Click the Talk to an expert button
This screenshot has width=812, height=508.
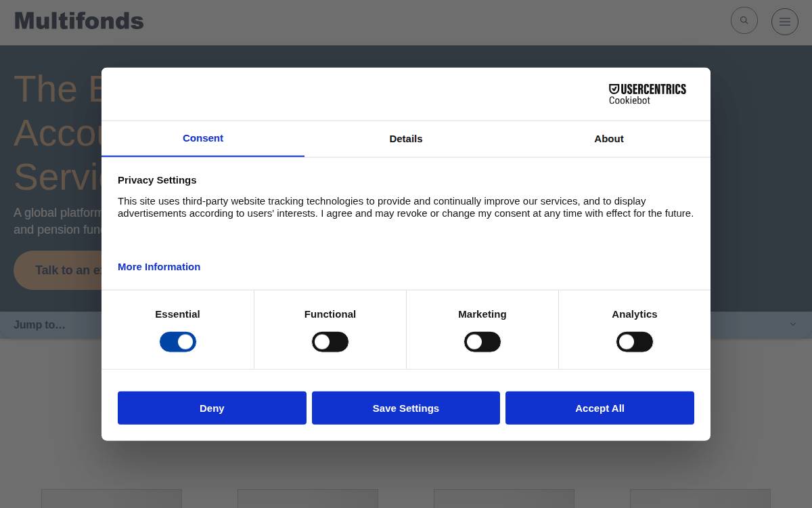(x=58, y=270)
